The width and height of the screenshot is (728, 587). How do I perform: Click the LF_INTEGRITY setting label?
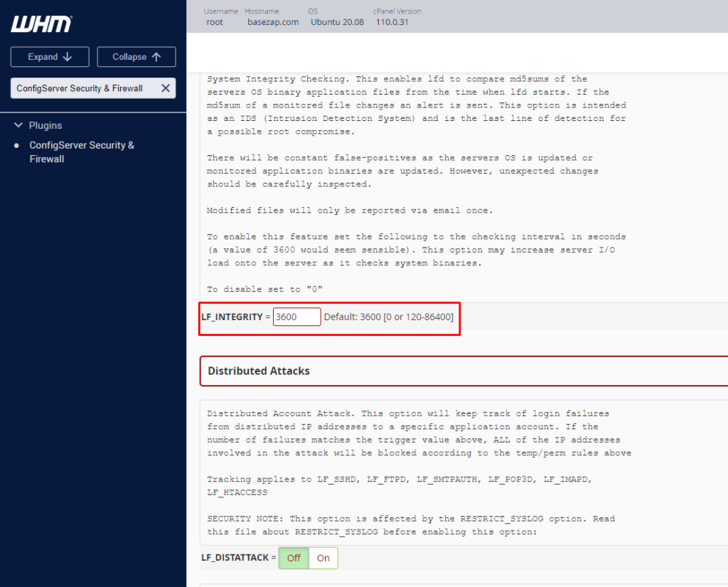pos(232,317)
